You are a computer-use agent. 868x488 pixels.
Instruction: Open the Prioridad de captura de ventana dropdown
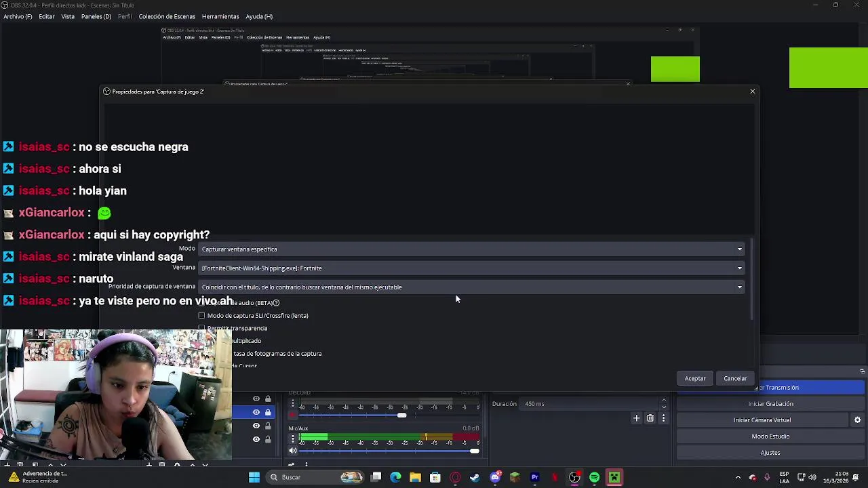(x=472, y=287)
